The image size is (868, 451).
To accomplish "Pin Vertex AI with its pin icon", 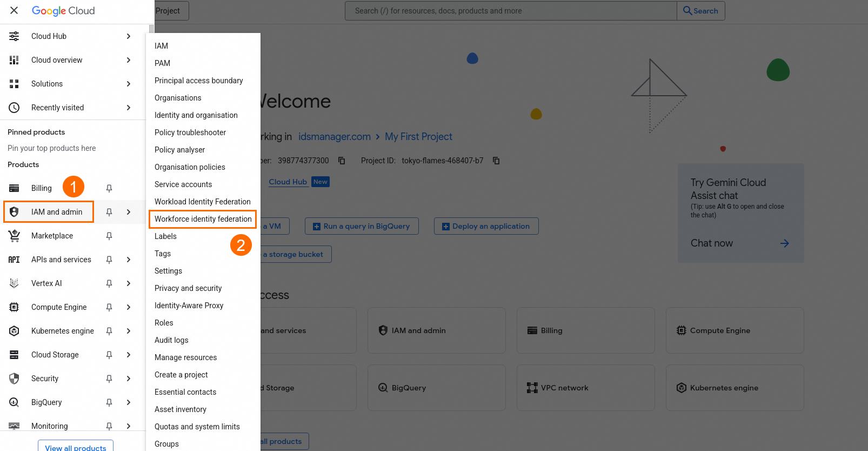I will pyautogui.click(x=109, y=283).
